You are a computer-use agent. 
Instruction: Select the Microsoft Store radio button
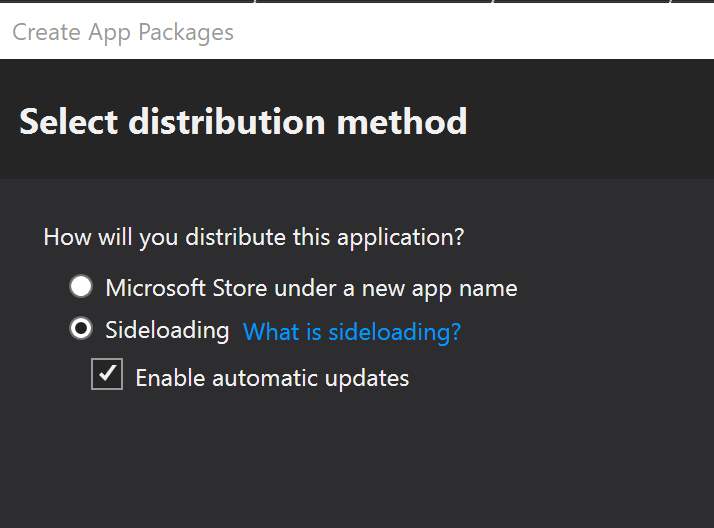coord(81,288)
